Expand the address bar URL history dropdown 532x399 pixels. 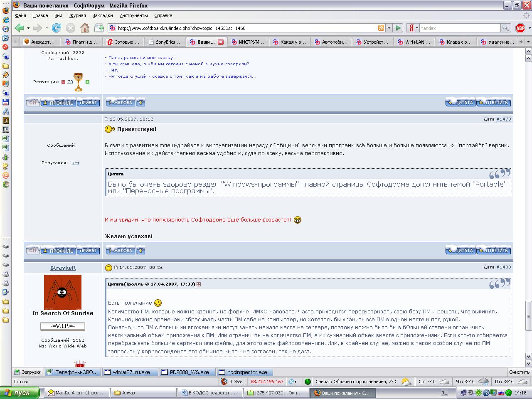(x=389, y=28)
